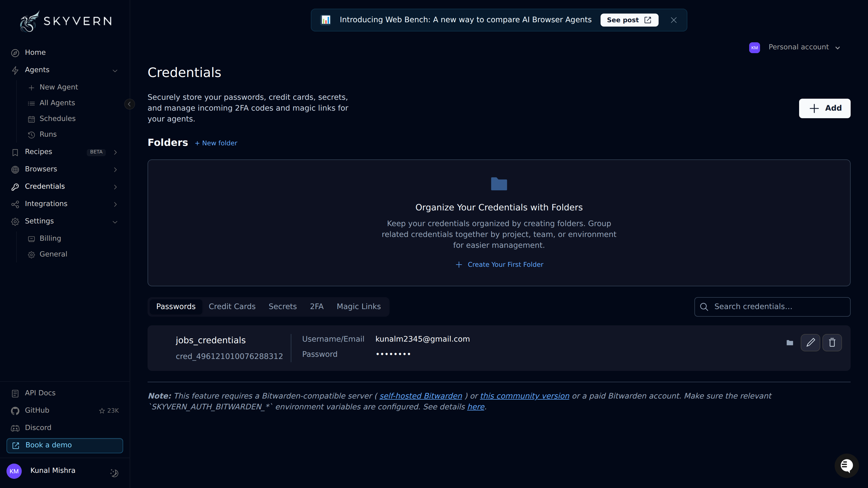Expand the Recipes section chevron
Viewport: 868px width, 488px height.
pyautogui.click(x=115, y=152)
